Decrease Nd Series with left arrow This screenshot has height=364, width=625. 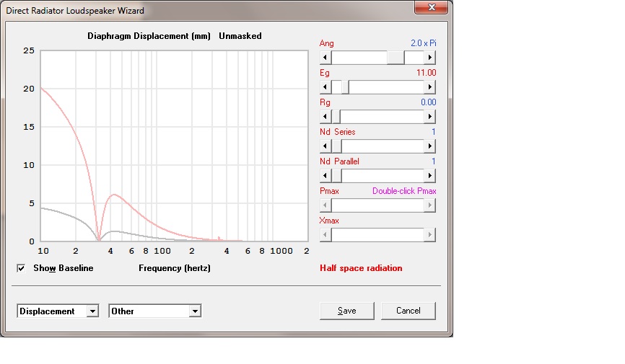tap(325, 146)
